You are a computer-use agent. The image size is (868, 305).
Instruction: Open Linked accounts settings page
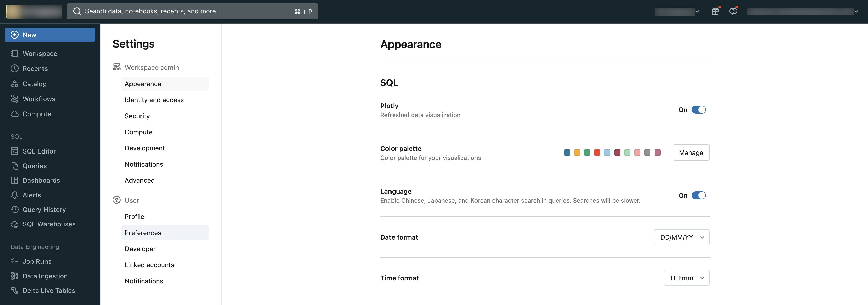pyautogui.click(x=149, y=264)
